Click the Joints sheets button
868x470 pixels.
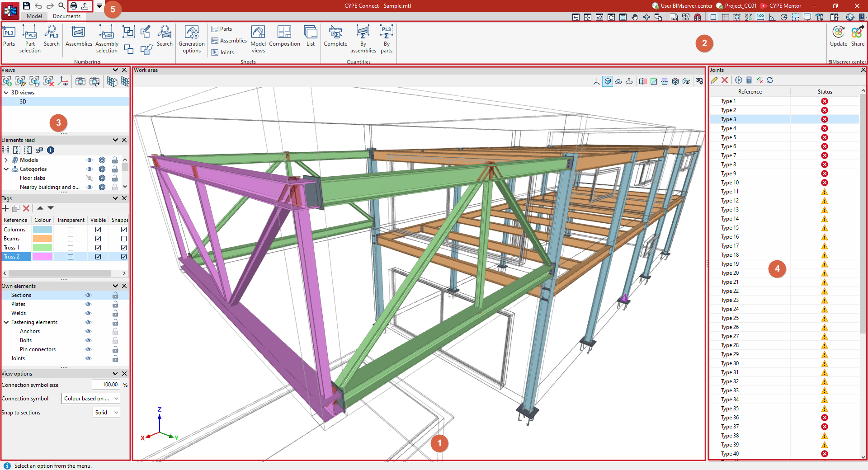tap(222, 52)
